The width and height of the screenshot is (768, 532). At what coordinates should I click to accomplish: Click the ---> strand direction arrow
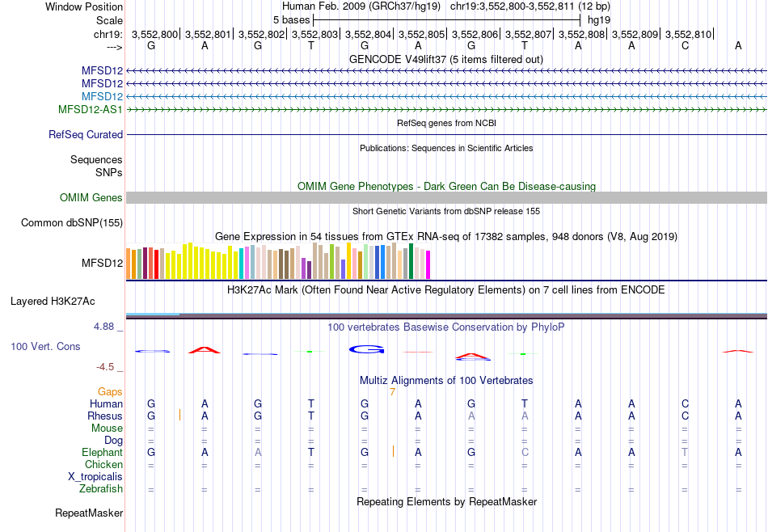point(115,47)
